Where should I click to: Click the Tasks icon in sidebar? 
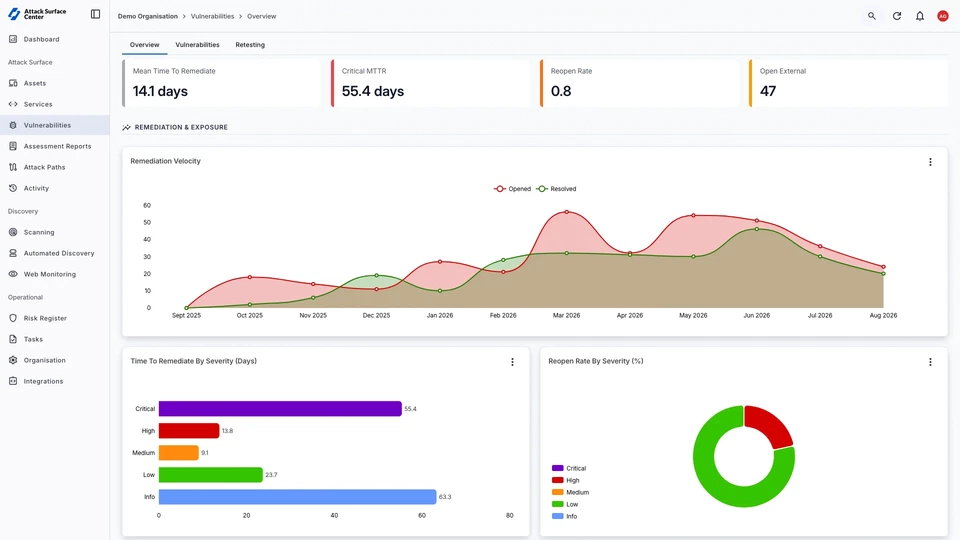click(x=13, y=339)
